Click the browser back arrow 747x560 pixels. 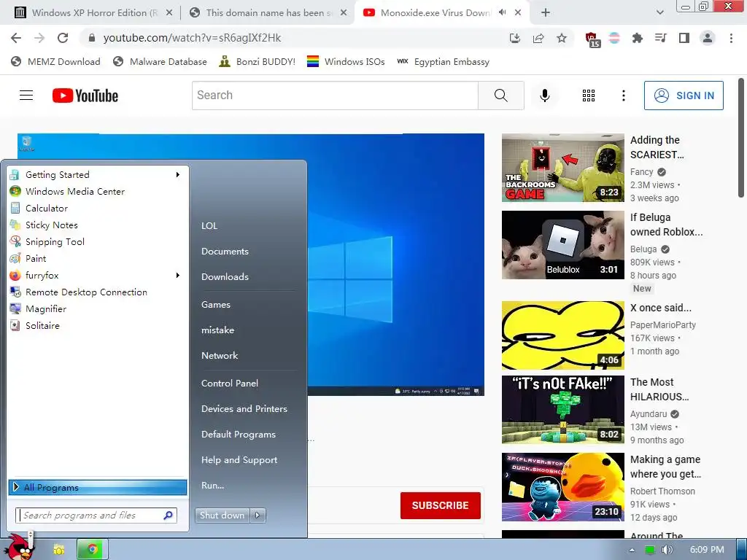pos(16,38)
